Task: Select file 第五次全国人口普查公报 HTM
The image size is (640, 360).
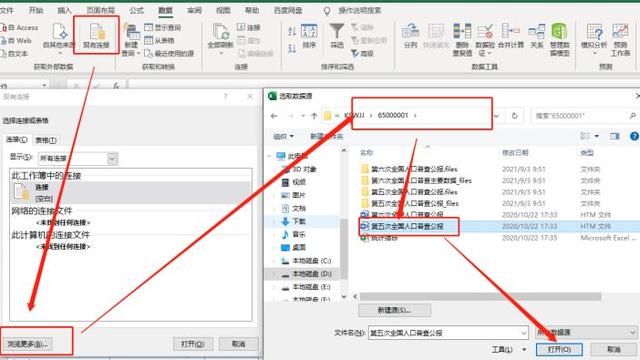Action: 407,226
